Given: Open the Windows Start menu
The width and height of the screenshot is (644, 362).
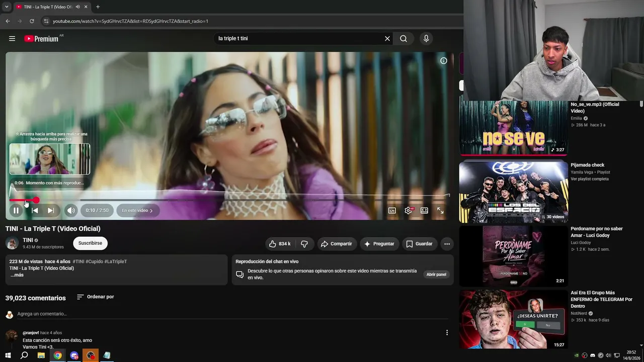Looking at the screenshot, I should [x=8, y=355].
